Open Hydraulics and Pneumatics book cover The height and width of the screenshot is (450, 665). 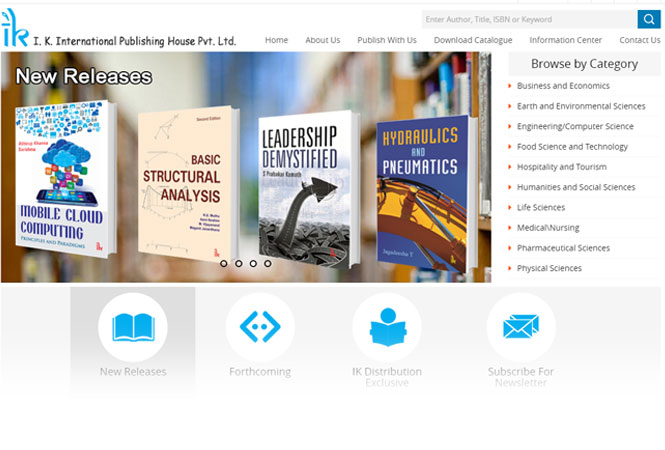click(426, 194)
